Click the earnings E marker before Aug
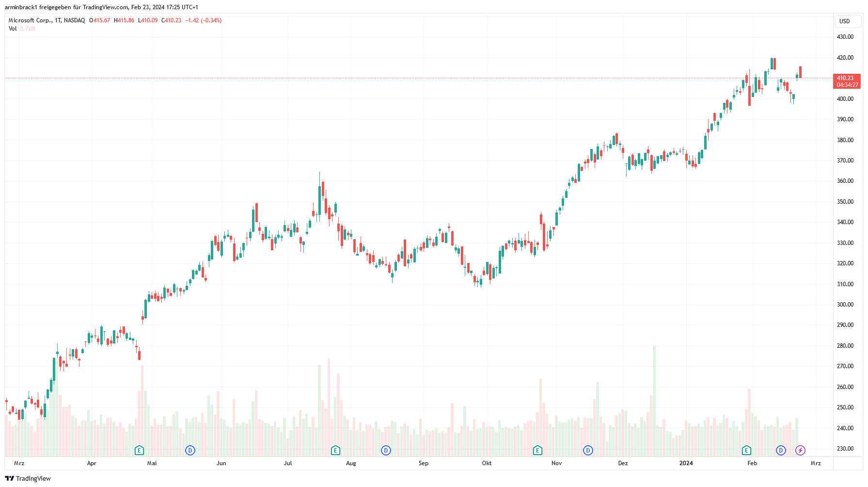This screenshot has width=868, height=487. click(335, 451)
